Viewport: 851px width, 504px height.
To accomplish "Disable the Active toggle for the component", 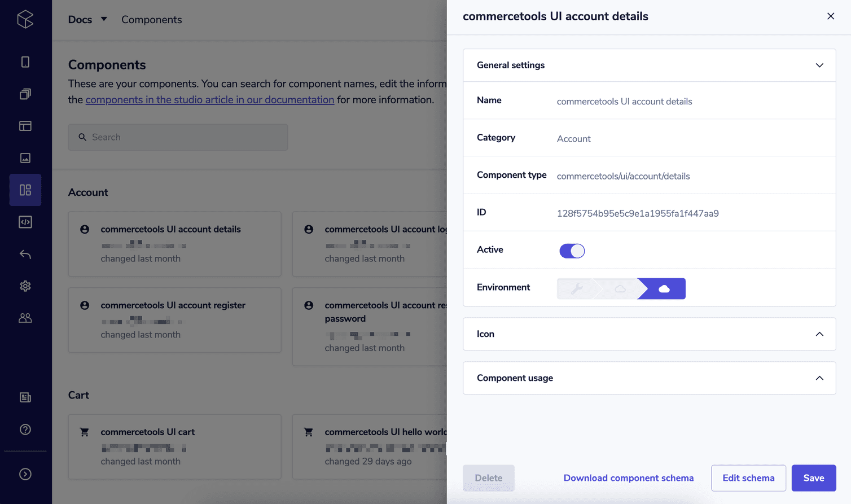I will pos(572,250).
